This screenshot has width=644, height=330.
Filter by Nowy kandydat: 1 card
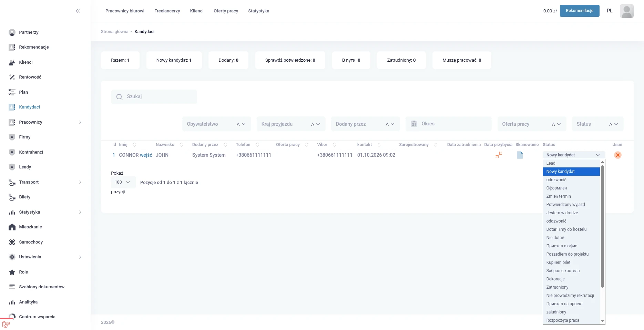click(174, 60)
